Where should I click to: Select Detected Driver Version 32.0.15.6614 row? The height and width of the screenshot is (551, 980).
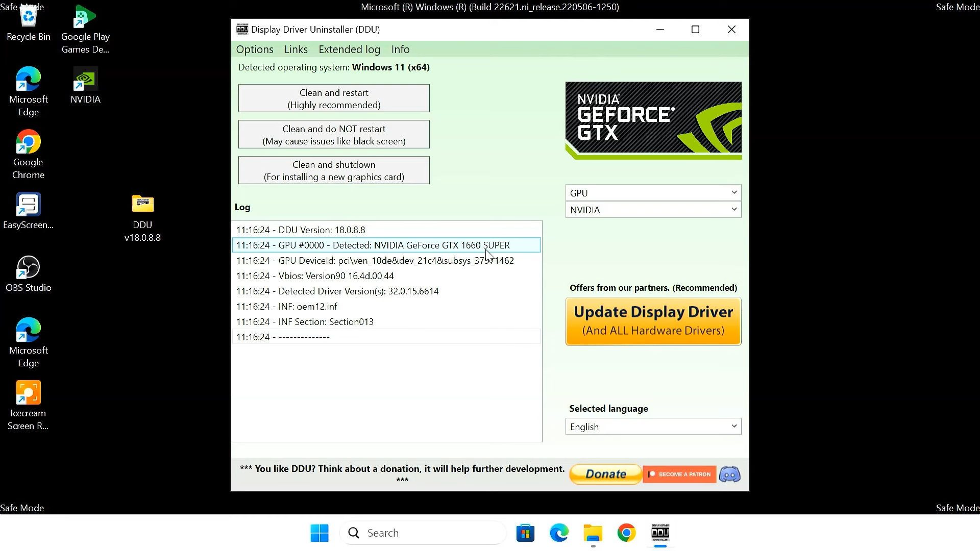[386, 291]
